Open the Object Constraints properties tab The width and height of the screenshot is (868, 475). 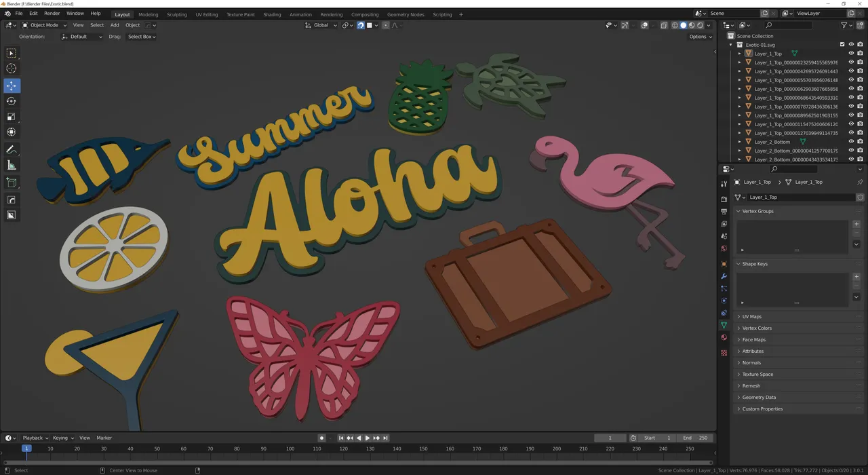(724, 313)
